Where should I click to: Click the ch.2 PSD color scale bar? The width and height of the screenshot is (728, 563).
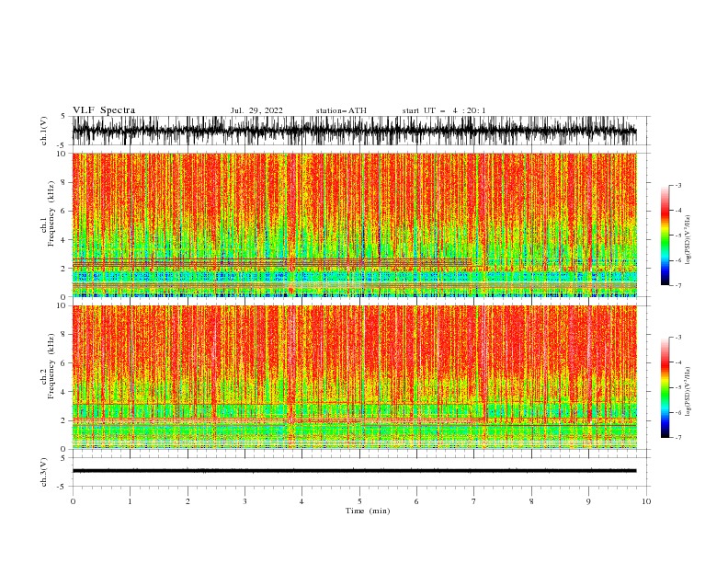pos(665,387)
